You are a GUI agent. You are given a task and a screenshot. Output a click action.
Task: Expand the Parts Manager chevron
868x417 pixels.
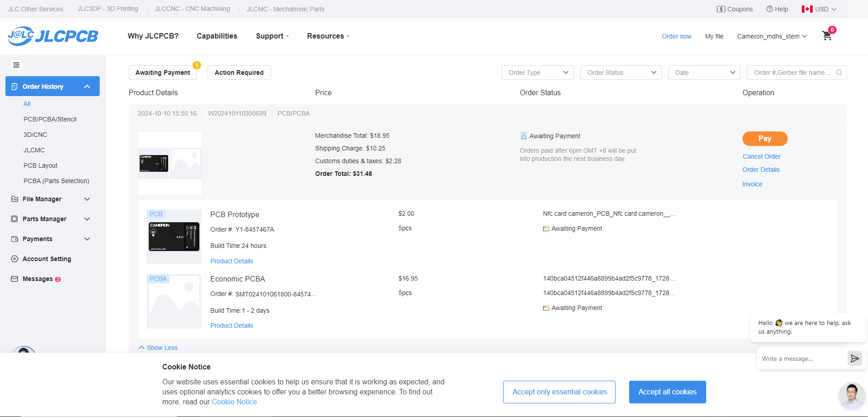click(x=87, y=219)
